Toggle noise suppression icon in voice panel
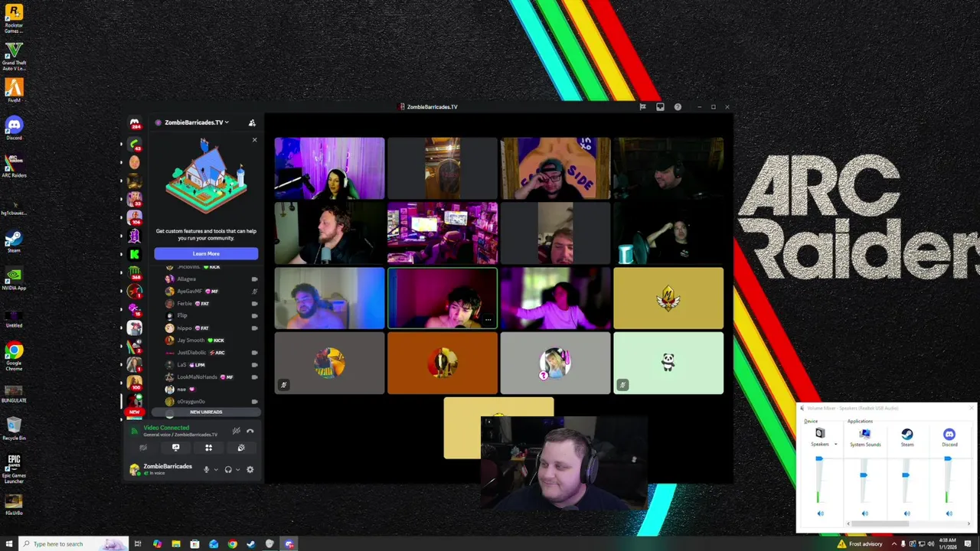The image size is (980, 551). (237, 431)
